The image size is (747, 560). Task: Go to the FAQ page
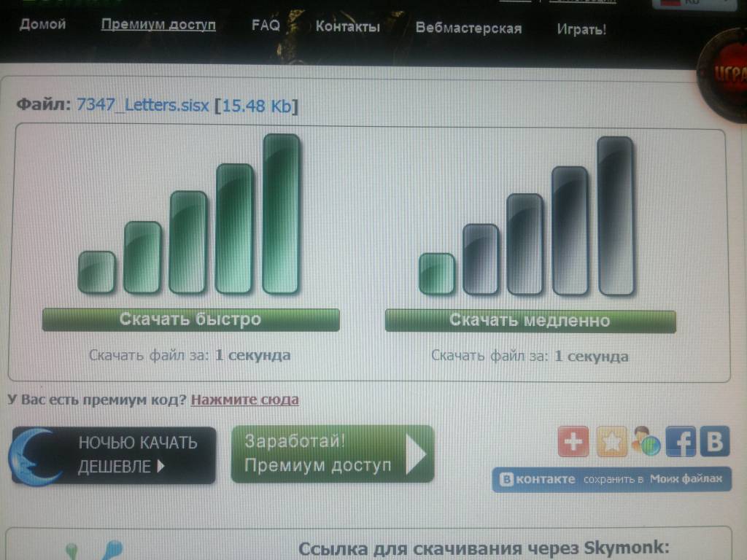266,26
